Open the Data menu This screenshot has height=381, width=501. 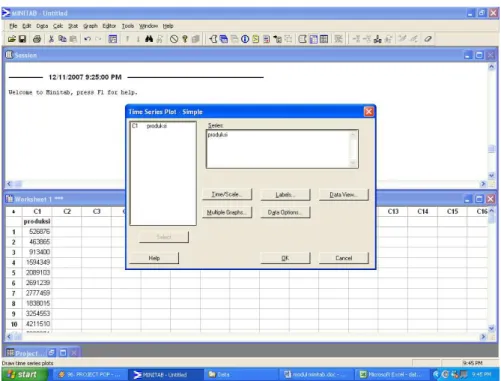pos(42,26)
